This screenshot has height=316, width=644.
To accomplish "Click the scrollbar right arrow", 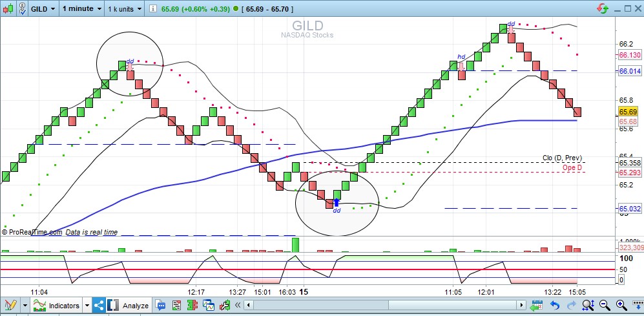I will click(522, 305).
